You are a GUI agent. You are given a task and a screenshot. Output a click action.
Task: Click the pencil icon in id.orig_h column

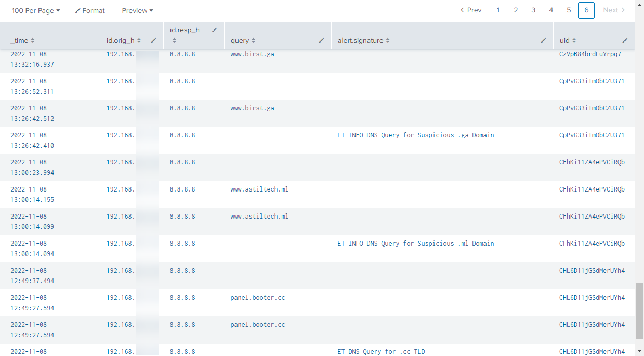153,41
